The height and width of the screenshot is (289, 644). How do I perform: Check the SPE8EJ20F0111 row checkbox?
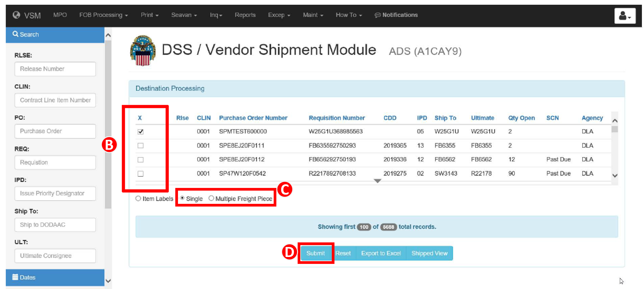[141, 146]
